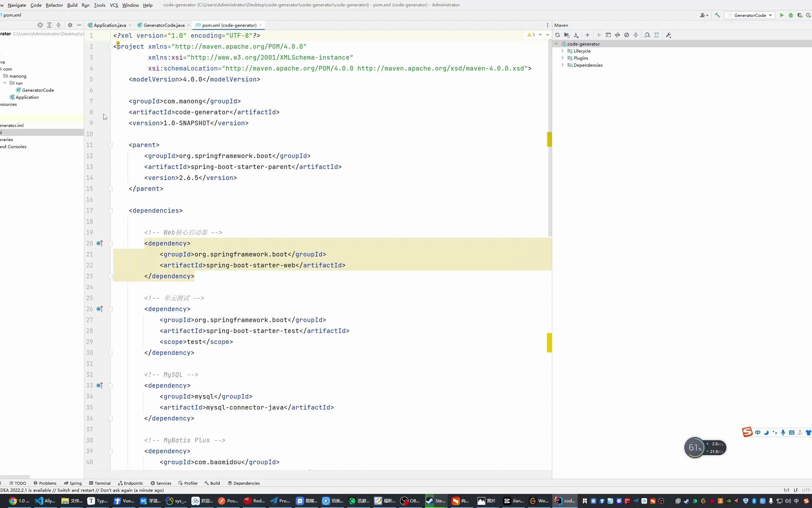
Task: Click yellow warning stripe marker near line 10
Action: pos(549,139)
